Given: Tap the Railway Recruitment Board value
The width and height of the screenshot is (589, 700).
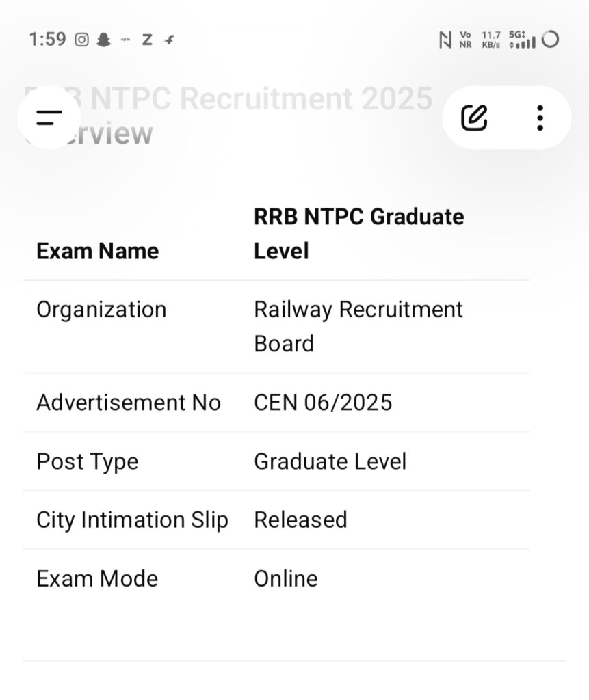Looking at the screenshot, I should tap(358, 326).
